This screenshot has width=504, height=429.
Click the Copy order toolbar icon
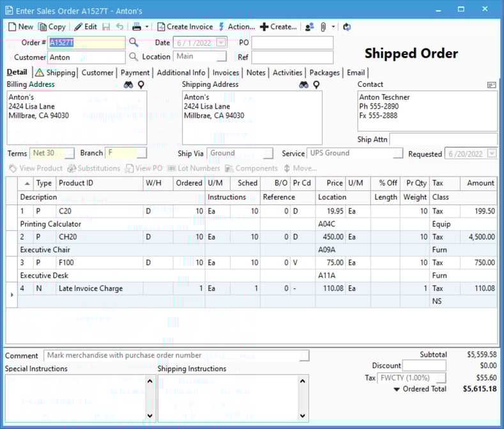coord(43,27)
